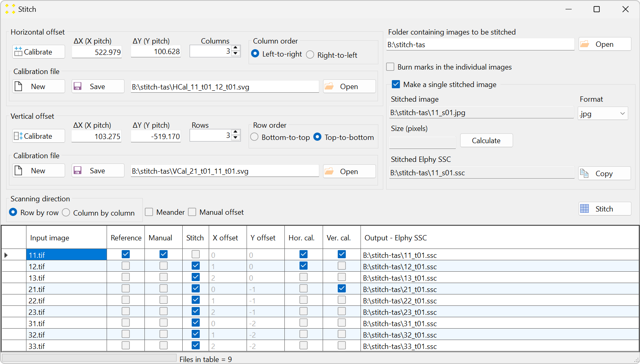
Task: Save the horizontal calibration file with the floppy icon
Action: click(98, 86)
